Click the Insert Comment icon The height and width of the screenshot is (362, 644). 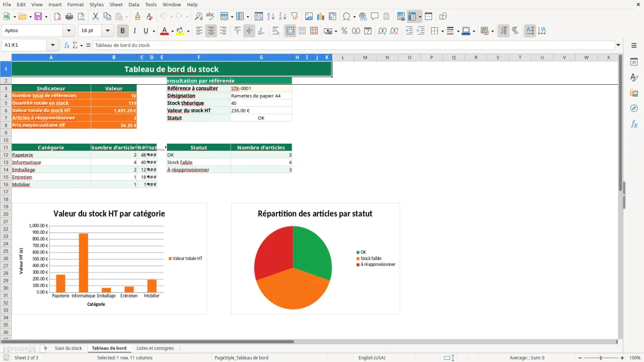click(375, 17)
